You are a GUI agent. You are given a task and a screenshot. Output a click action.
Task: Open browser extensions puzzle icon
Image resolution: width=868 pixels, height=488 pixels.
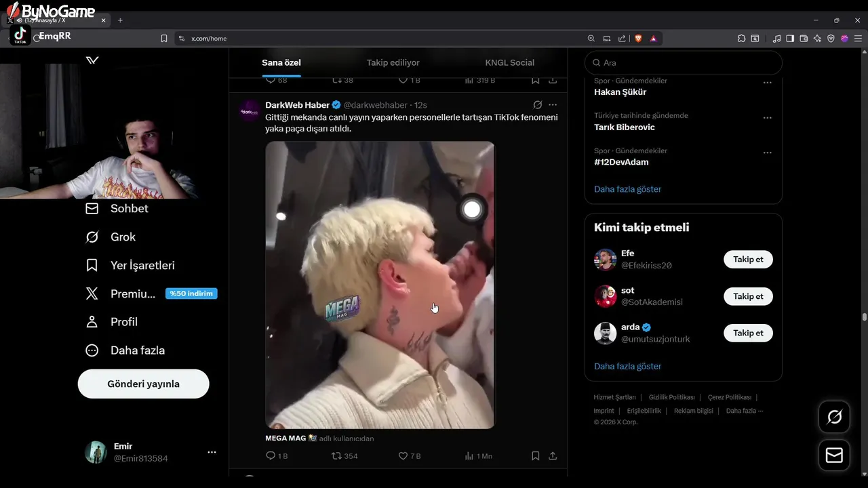click(741, 39)
